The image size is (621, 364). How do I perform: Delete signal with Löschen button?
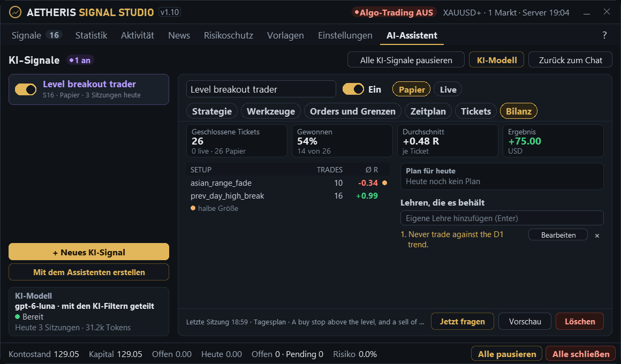(580, 322)
